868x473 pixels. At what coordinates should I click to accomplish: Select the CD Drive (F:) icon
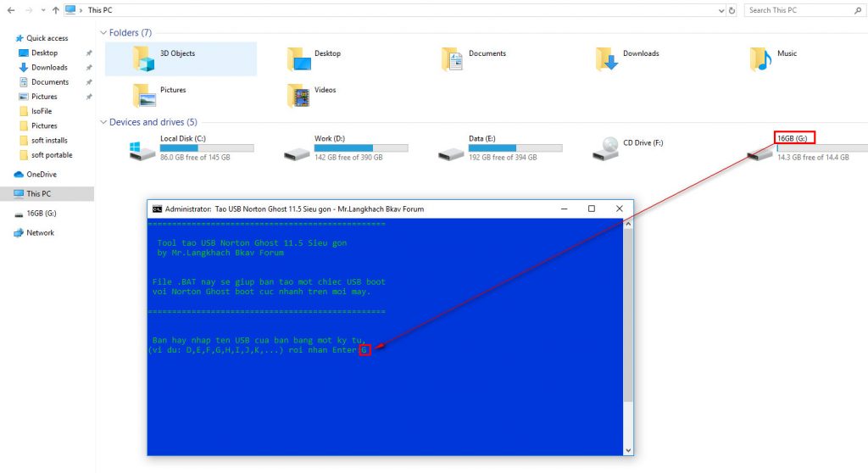pos(605,148)
